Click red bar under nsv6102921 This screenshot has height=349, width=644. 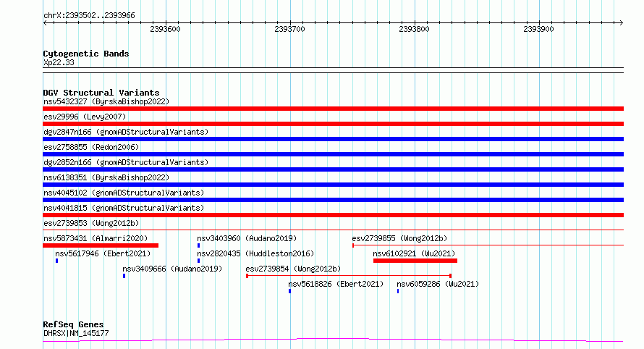point(415,261)
